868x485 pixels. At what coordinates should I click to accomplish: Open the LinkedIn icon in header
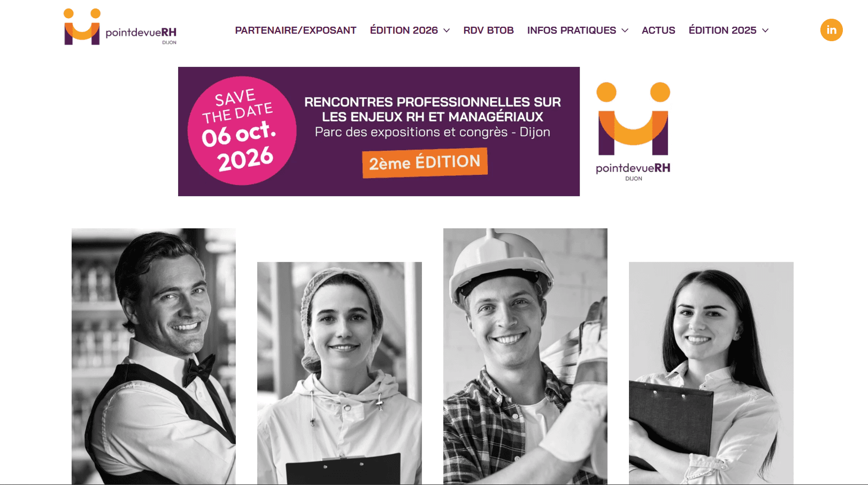(831, 30)
